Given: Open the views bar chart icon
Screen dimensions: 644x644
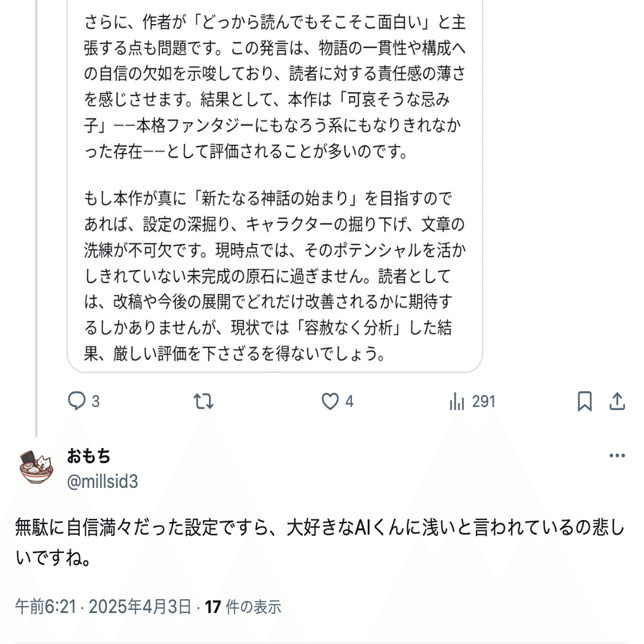Looking at the screenshot, I should point(457,401).
